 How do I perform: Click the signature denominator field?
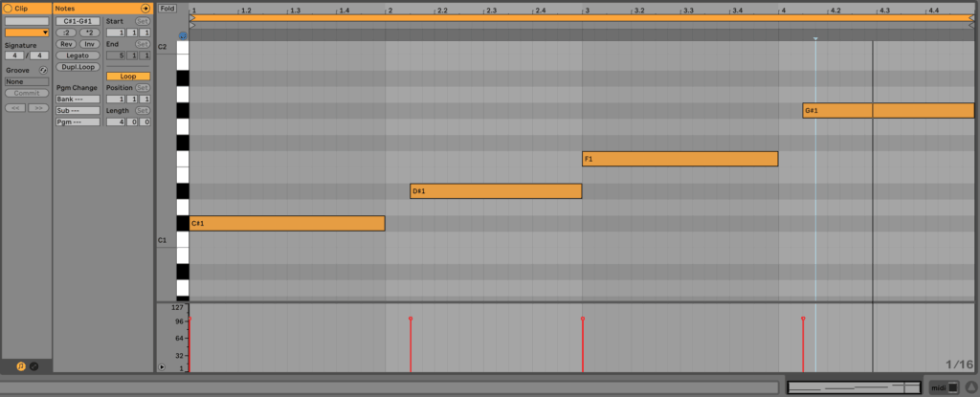tap(39, 55)
